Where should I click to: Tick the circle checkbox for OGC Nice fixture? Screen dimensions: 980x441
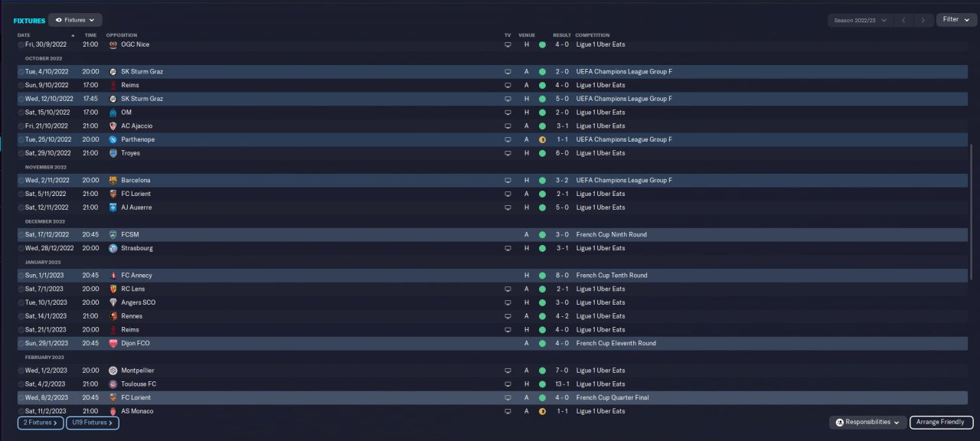pos(21,44)
